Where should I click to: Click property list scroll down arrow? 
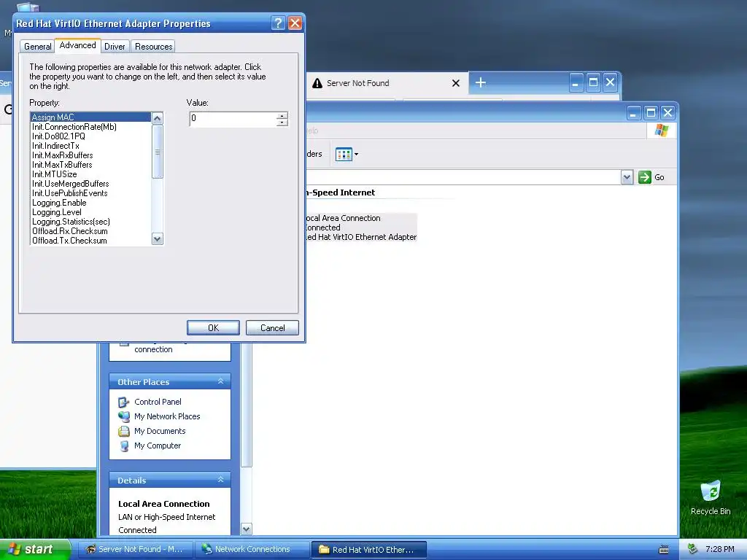[x=158, y=239]
